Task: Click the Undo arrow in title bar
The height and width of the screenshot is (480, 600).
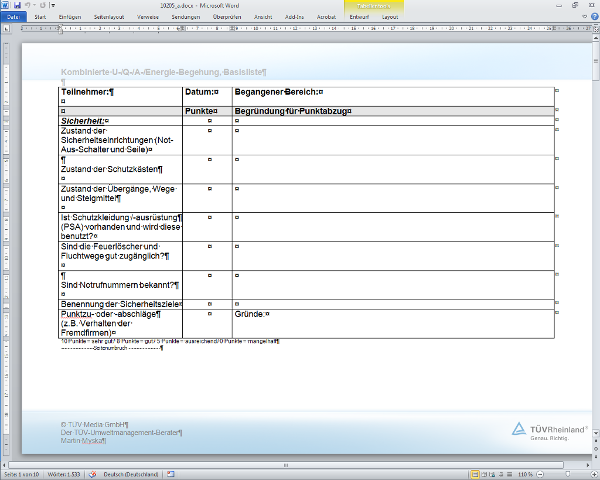Action: tap(26, 5)
